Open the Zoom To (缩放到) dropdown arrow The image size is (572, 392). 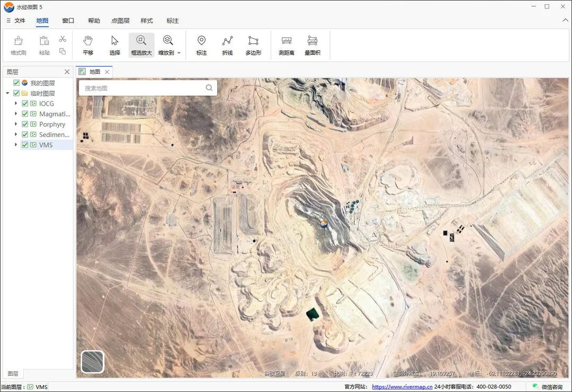click(x=179, y=53)
